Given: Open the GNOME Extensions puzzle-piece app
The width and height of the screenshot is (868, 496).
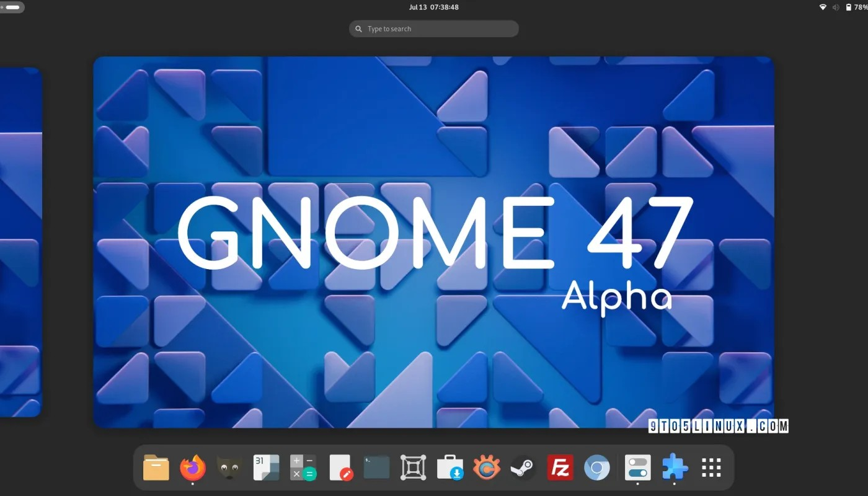Looking at the screenshot, I should (x=673, y=468).
